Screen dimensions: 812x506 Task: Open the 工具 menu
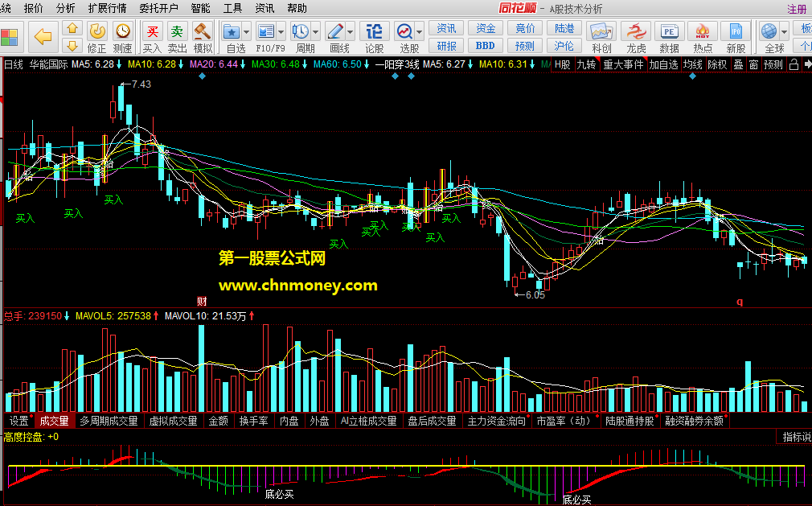tap(232, 8)
